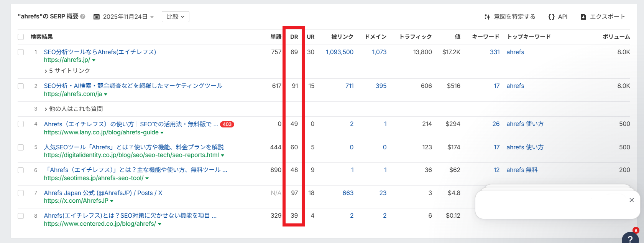Open the 人気SEOツール「Ahrefs」とは result title
This screenshot has height=243, width=644.
coord(134,147)
